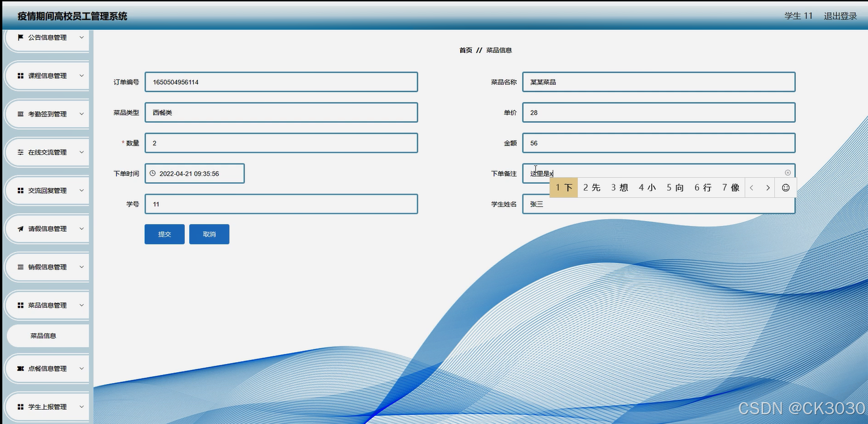Image resolution: width=868 pixels, height=424 pixels.
Task: Click the 学号 input field
Action: 281,204
